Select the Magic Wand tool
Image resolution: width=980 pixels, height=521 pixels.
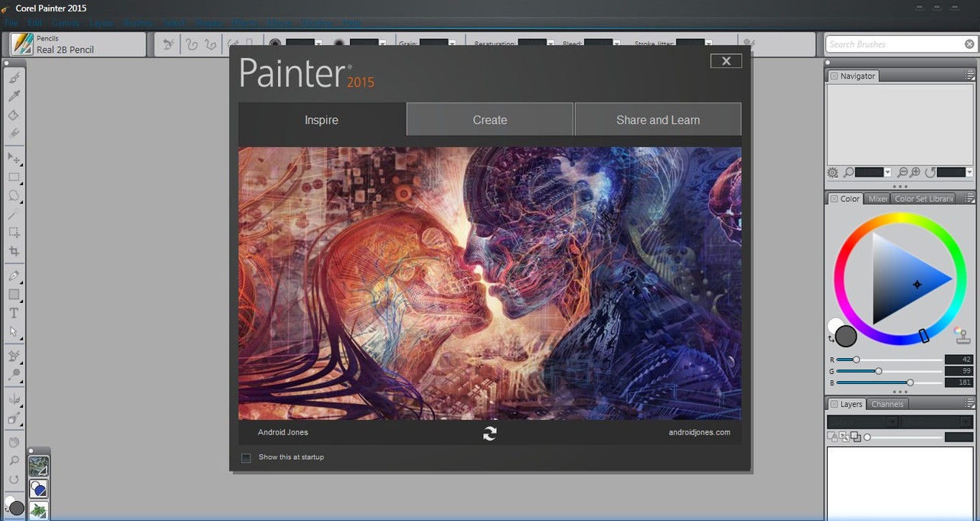pos(14,215)
